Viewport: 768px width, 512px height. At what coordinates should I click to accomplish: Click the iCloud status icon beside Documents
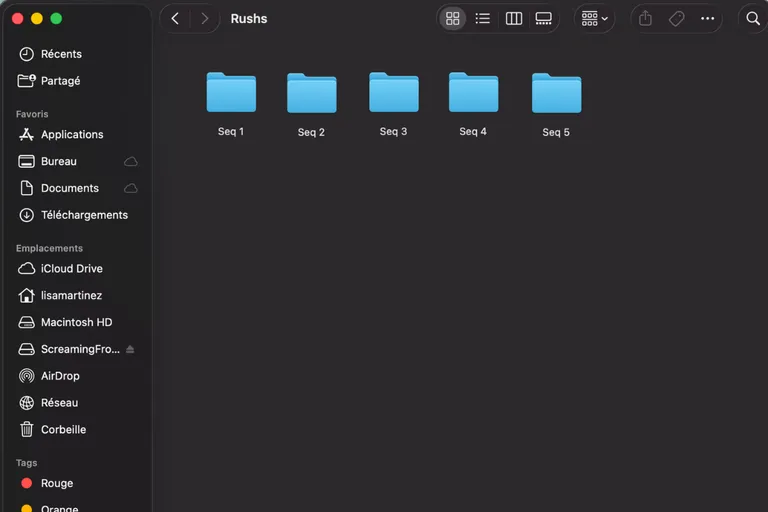131,188
